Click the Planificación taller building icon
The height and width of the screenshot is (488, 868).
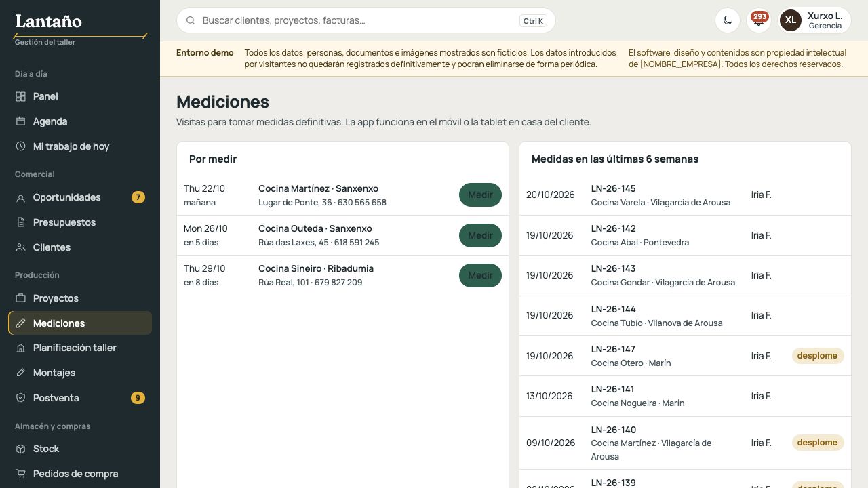pyautogui.click(x=20, y=348)
